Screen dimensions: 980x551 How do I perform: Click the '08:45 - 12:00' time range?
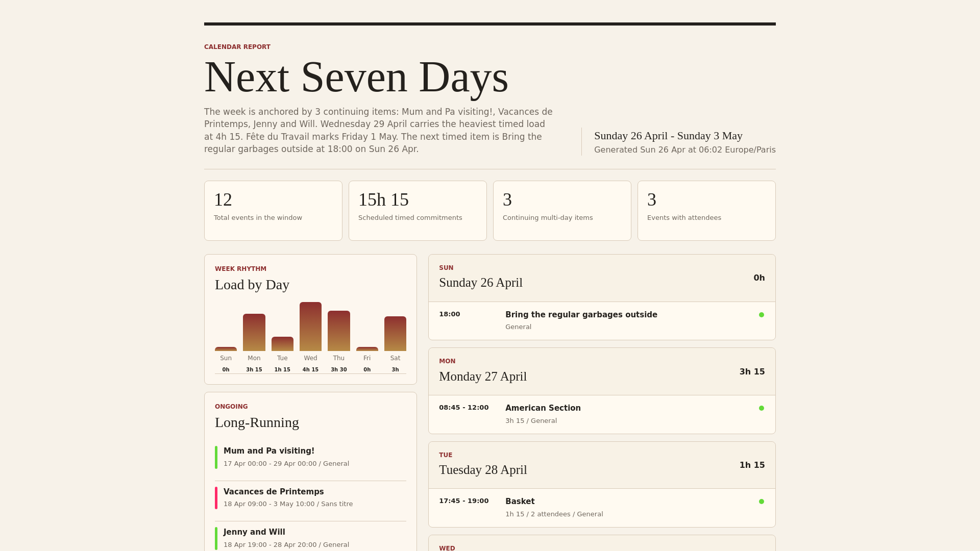[x=464, y=408]
